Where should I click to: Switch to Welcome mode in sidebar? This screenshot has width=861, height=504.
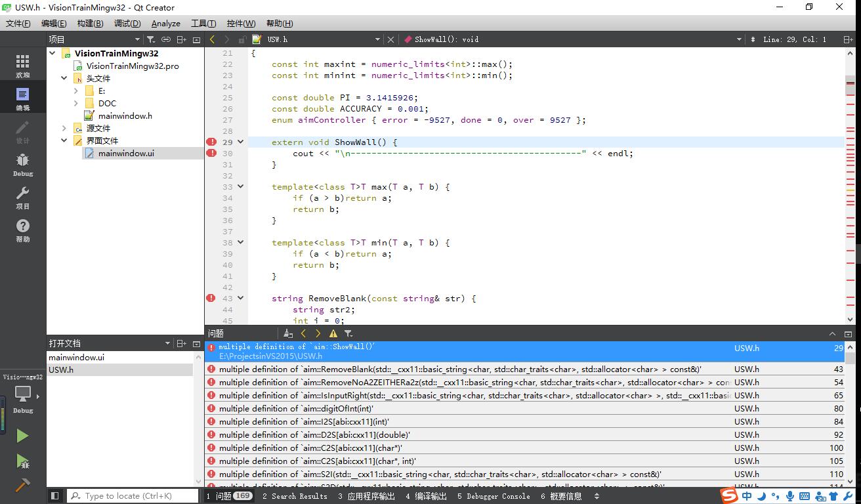23,66
